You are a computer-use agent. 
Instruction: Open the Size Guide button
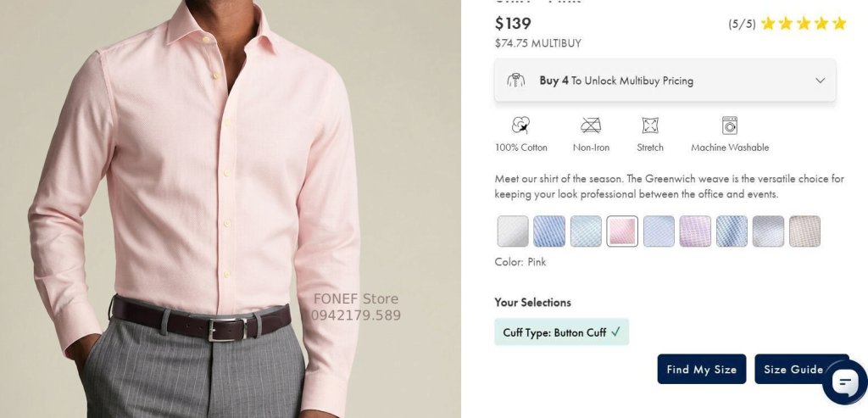pos(794,370)
